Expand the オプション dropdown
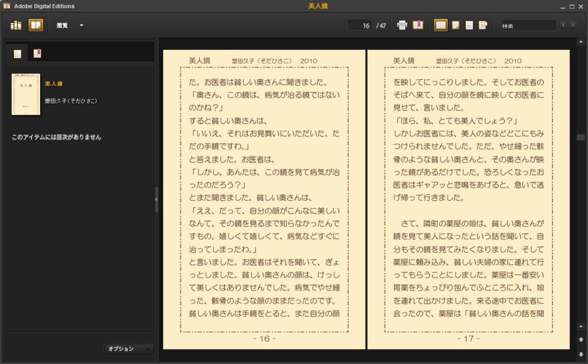Screen dimensions: 588x364 click(129, 349)
